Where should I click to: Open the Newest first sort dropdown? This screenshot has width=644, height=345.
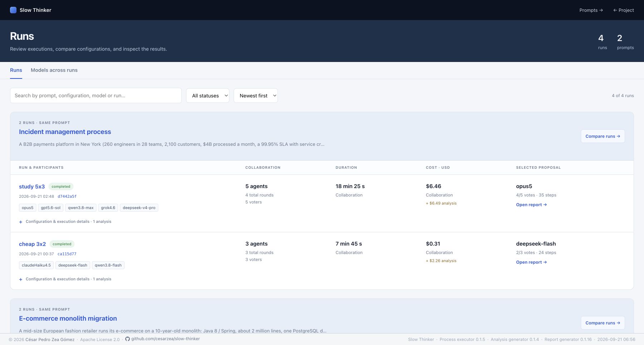255,96
